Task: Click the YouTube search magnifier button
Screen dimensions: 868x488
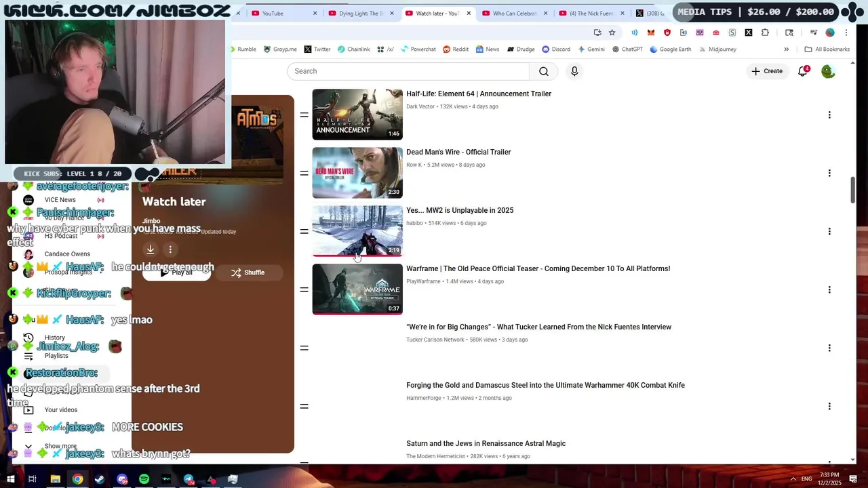Action: (x=544, y=71)
